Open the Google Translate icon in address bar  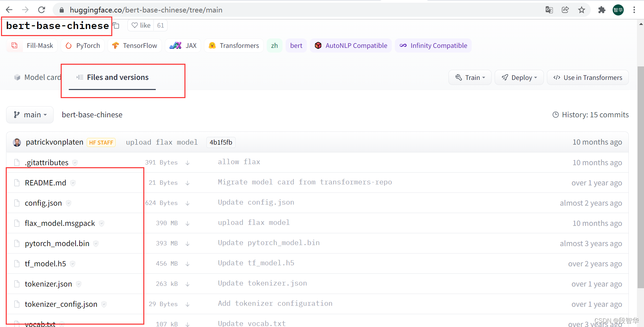coord(549,10)
